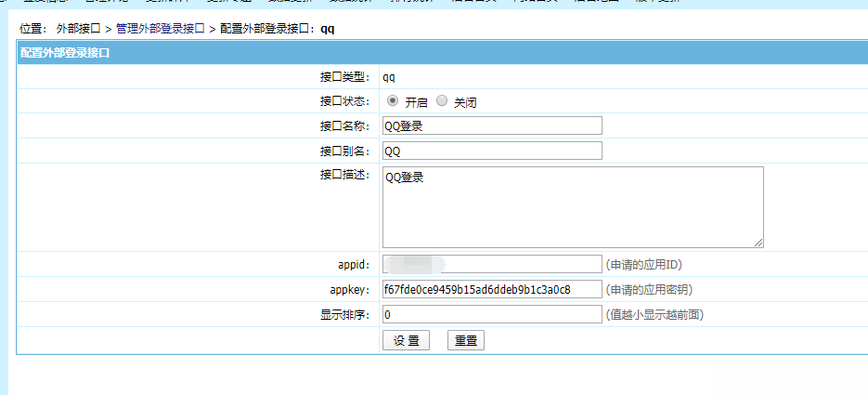Grab the textarea resize handle corner
This screenshot has width=868, height=395.
pyautogui.click(x=758, y=243)
